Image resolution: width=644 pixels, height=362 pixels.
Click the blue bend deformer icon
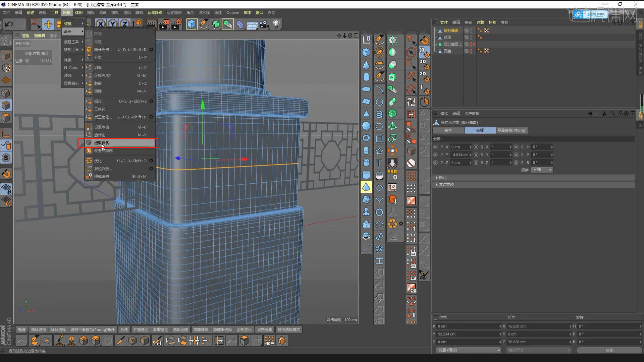[x=240, y=24]
